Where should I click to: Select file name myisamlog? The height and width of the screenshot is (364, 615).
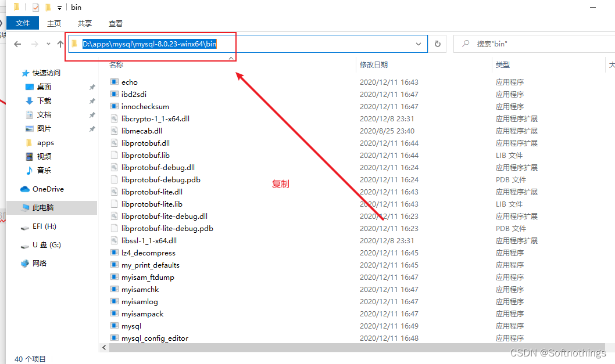click(140, 301)
